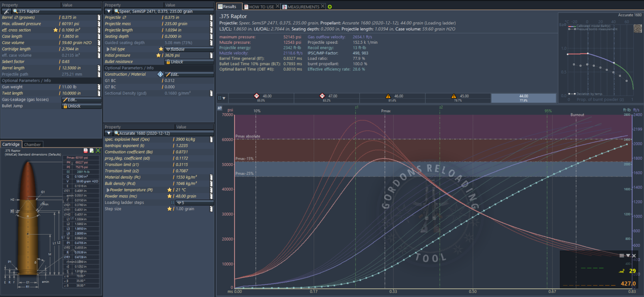The height and width of the screenshot is (297, 644).
Task: Search powder via Accurate 1680 magnifier
Action: (117, 133)
